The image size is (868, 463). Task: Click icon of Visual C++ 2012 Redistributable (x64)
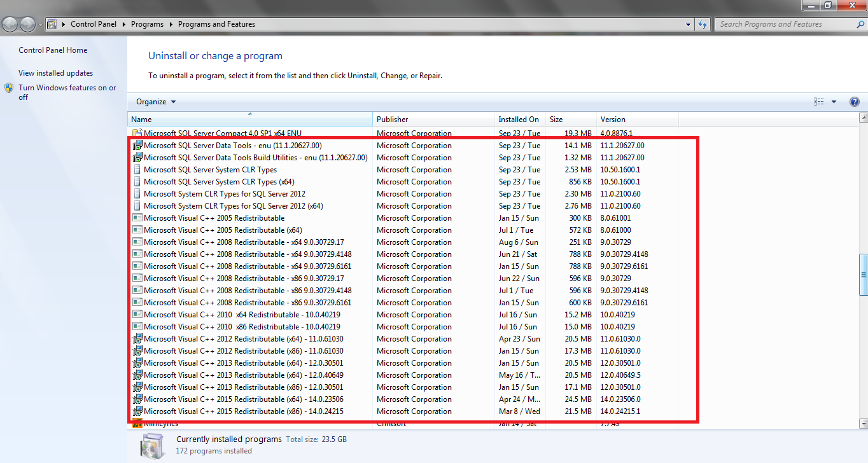[x=137, y=339]
